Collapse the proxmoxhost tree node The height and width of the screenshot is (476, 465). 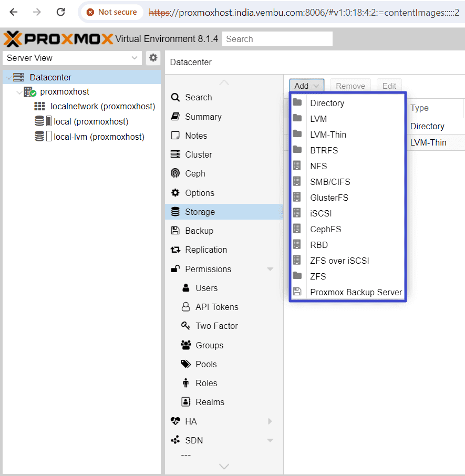(19, 92)
